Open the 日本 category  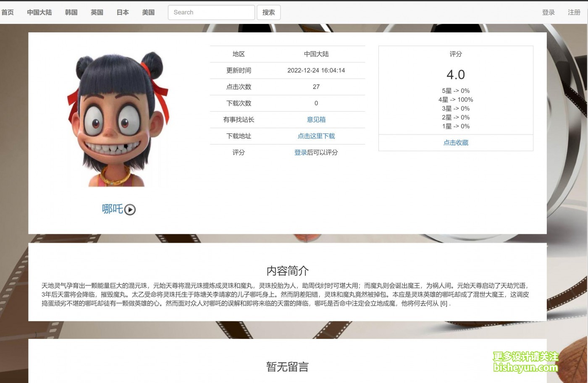(x=123, y=12)
